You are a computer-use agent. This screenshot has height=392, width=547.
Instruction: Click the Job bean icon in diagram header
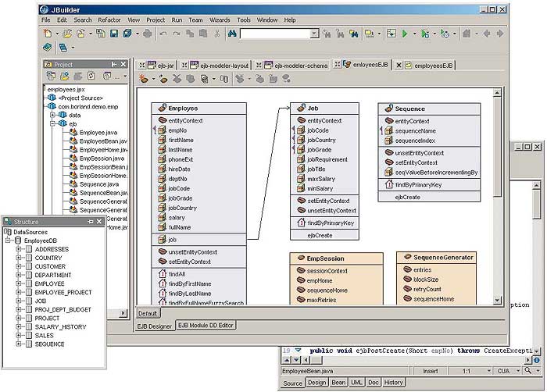(x=301, y=108)
